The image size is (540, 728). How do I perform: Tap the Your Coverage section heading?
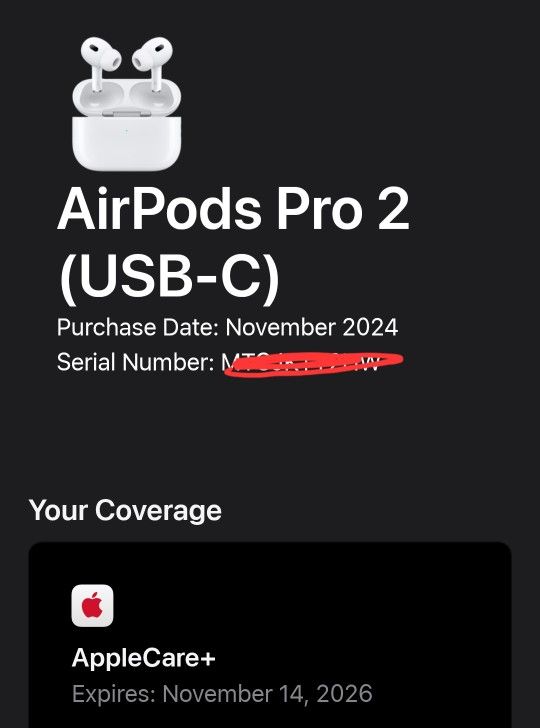pyautogui.click(x=125, y=511)
